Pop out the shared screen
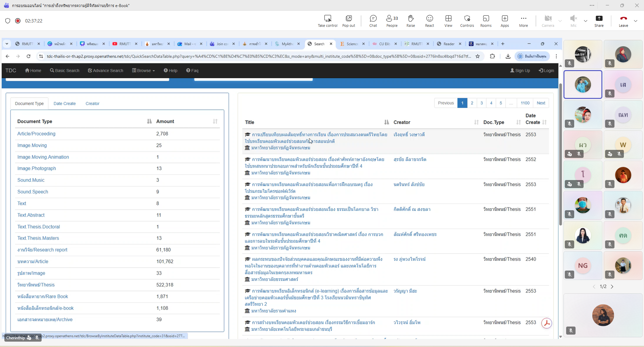 pos(349,21)
